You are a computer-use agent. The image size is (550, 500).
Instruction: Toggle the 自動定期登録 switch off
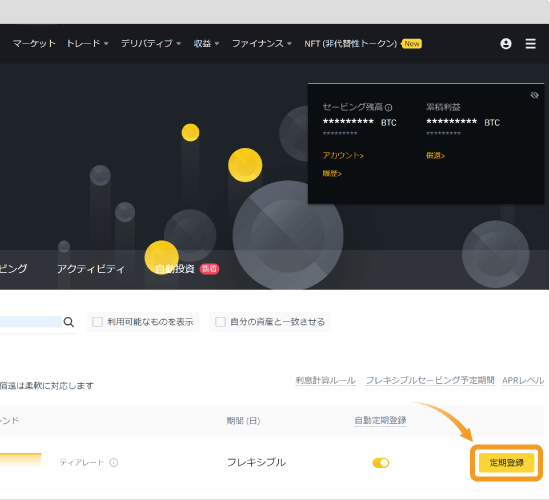381,463
